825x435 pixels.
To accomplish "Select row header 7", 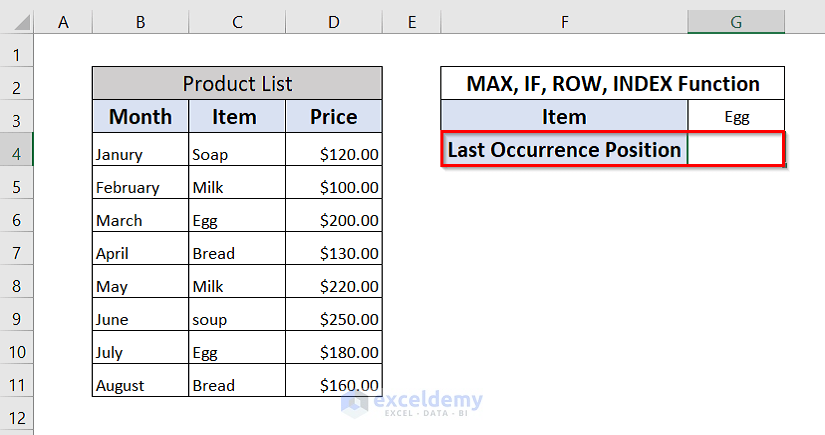I will (17, 253).
